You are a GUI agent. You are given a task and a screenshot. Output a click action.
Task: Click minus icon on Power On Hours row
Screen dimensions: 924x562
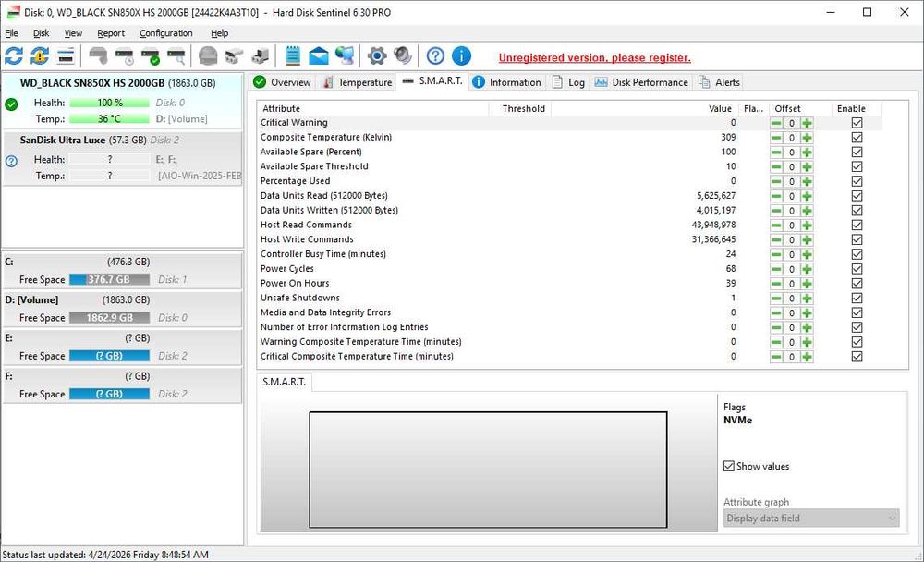(x=777, y=284)
